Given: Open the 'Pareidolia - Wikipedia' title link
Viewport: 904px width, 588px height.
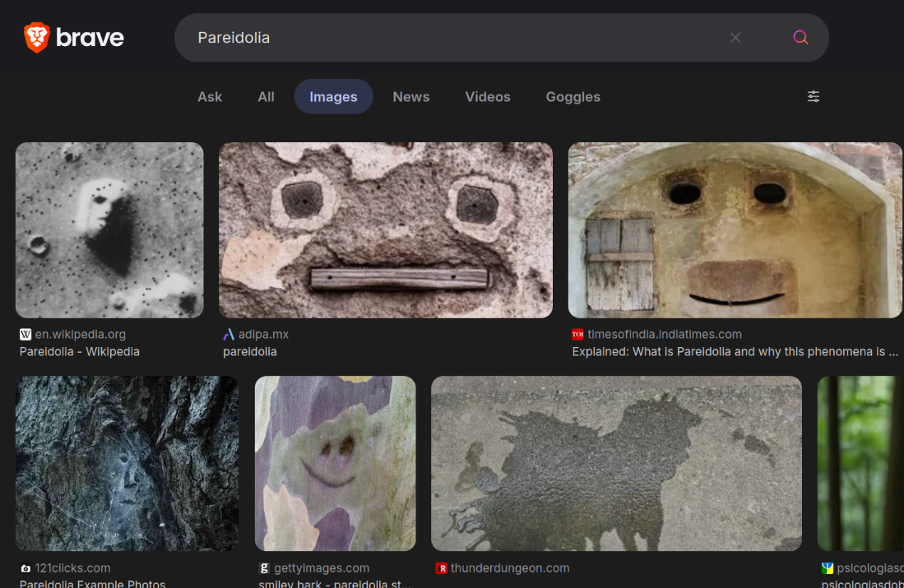Looking at the screenshot, I should (80, 352).
